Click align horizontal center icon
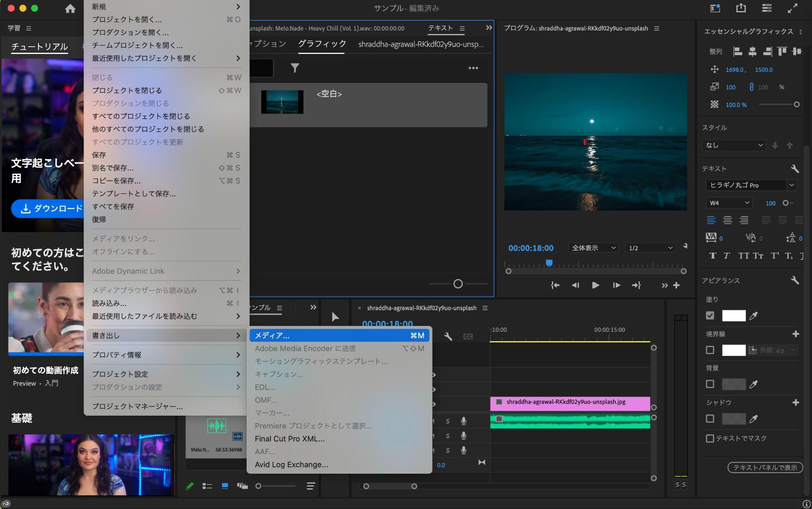Image resolution: width=812 pixels, height=509 pixels. click(x=752, y=51)
